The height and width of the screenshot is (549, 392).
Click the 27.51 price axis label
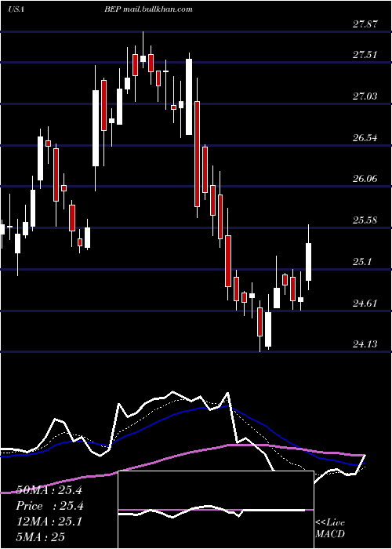click(x=365, y=55)
